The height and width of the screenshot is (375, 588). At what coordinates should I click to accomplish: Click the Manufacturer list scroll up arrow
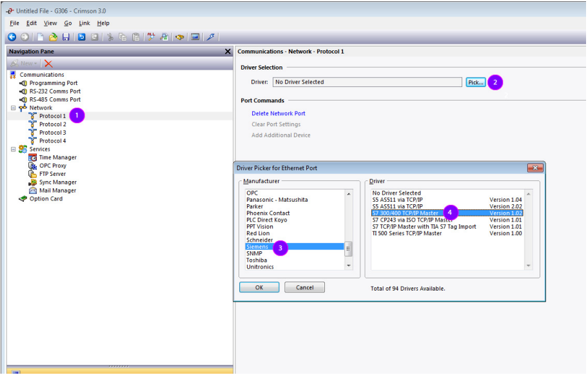(349, 194)
